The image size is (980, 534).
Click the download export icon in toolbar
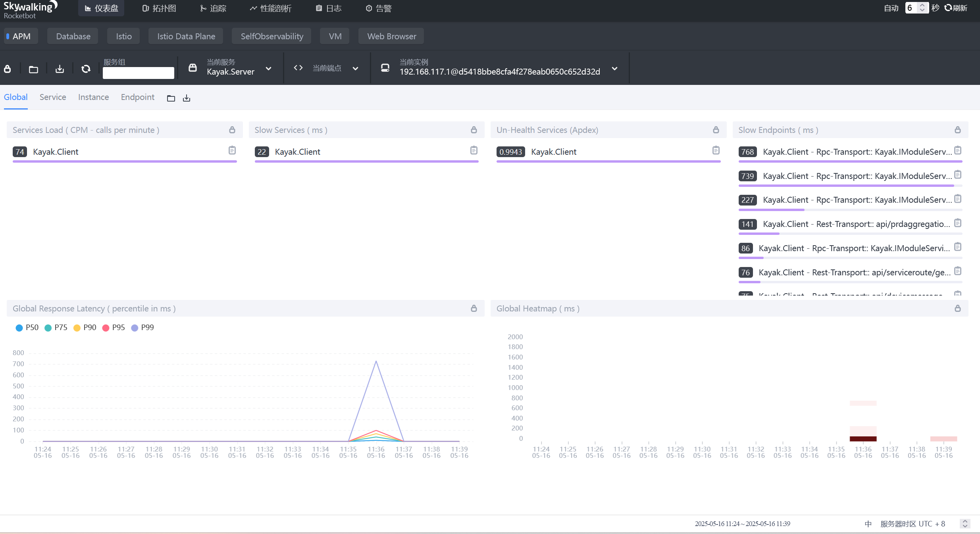[x=60, y=69]
